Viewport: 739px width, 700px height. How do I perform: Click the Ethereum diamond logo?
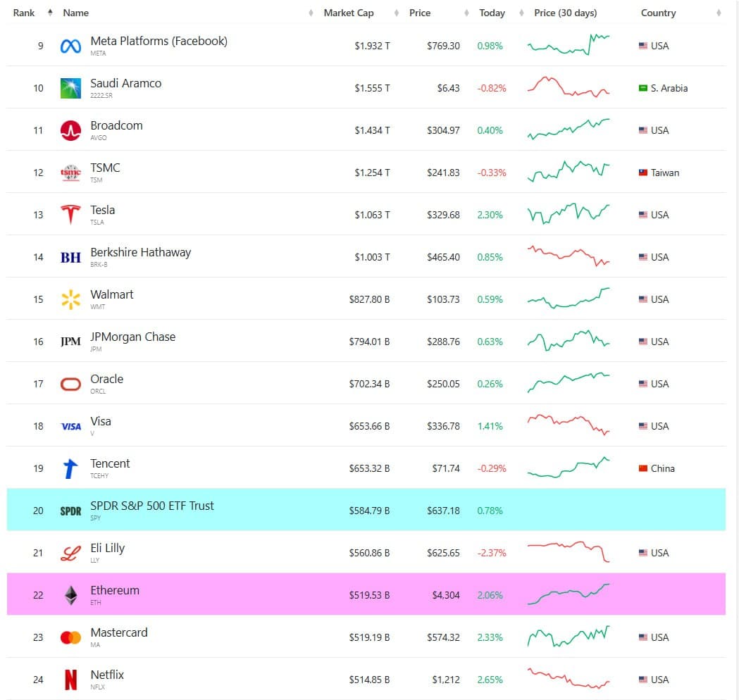click(70, 594)
